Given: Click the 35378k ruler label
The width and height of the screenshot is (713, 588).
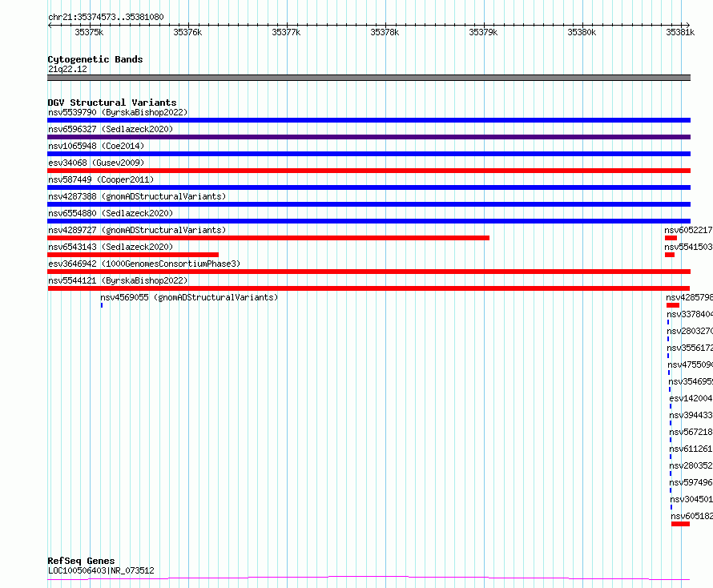Looking at the screenshot, I should tap(385, 32).
